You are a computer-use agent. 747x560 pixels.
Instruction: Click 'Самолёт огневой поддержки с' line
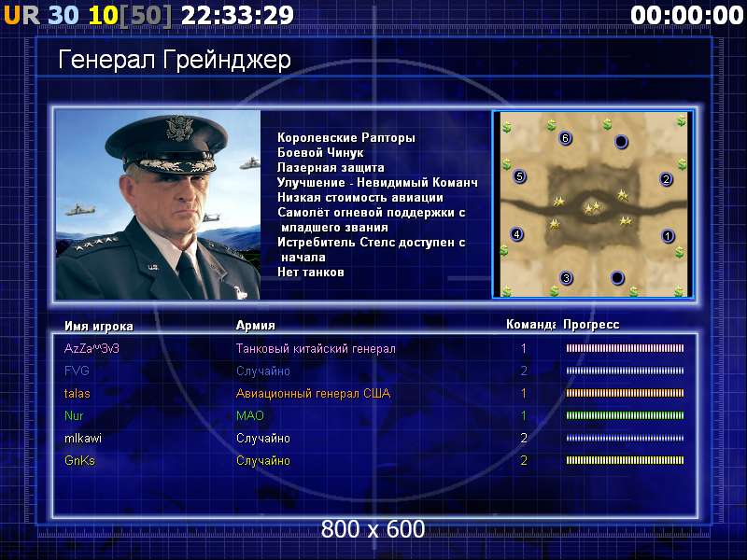372,213
